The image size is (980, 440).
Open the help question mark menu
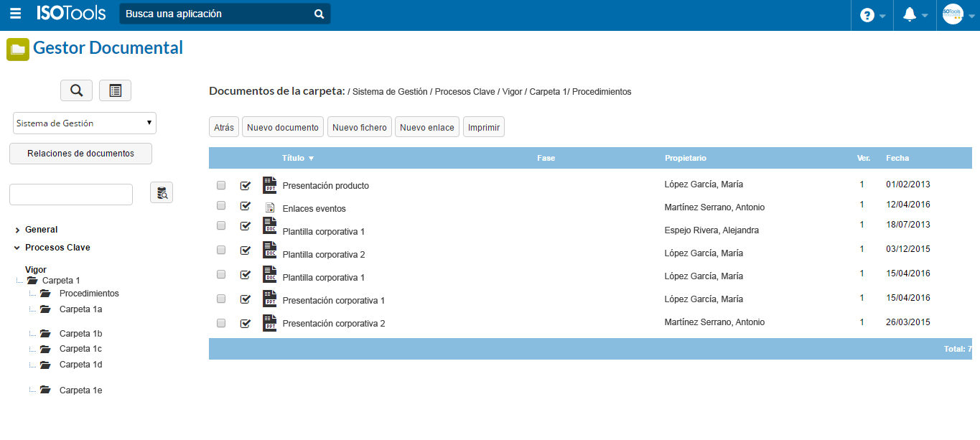tap(867, 15)
